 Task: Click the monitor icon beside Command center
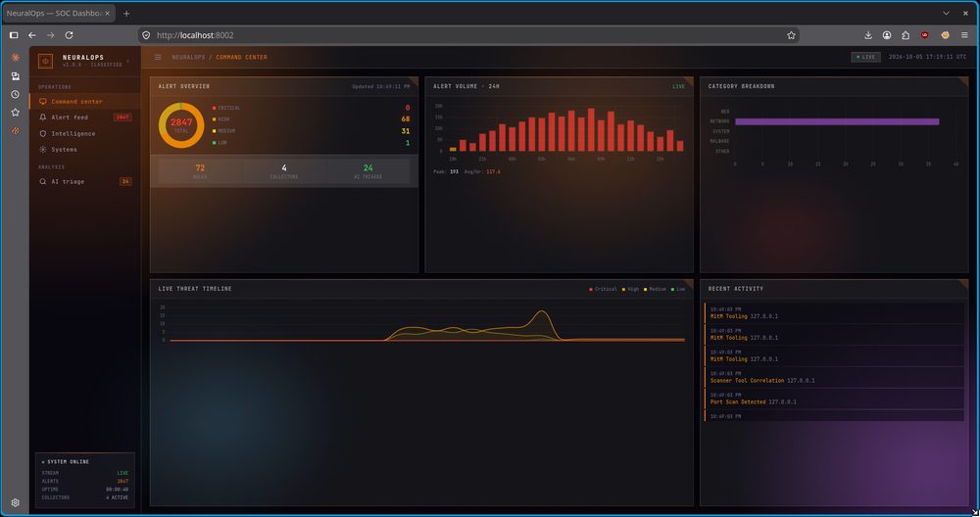coord(42,101)
